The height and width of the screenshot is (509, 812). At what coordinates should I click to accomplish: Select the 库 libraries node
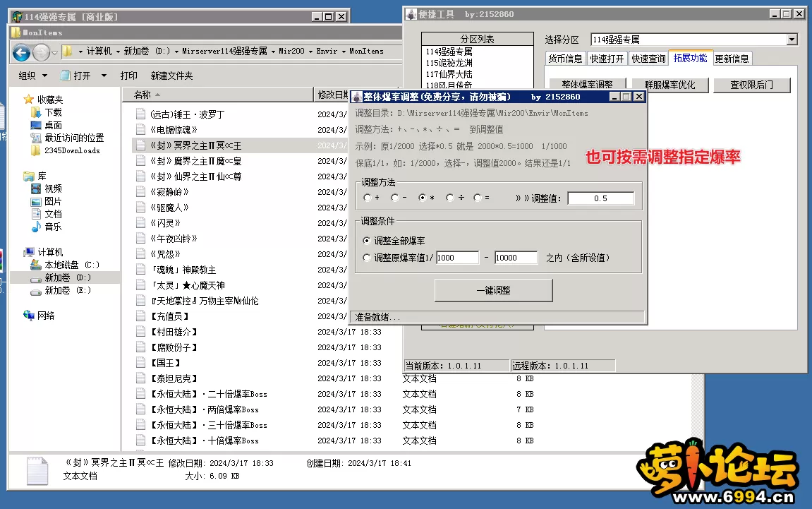pos(42,176)
